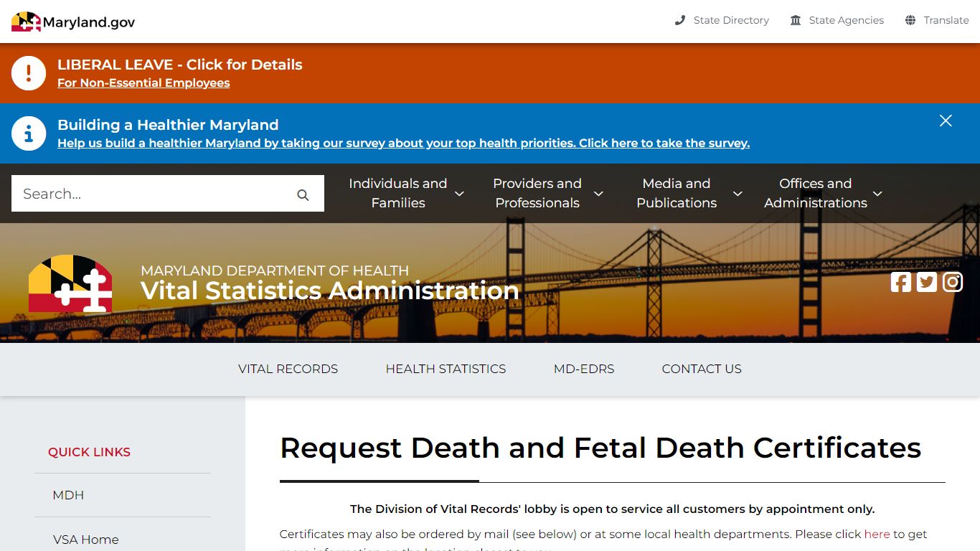Go to the Contact Us tab
Viewport: 980px width, 551px height.
click(702, 369)
